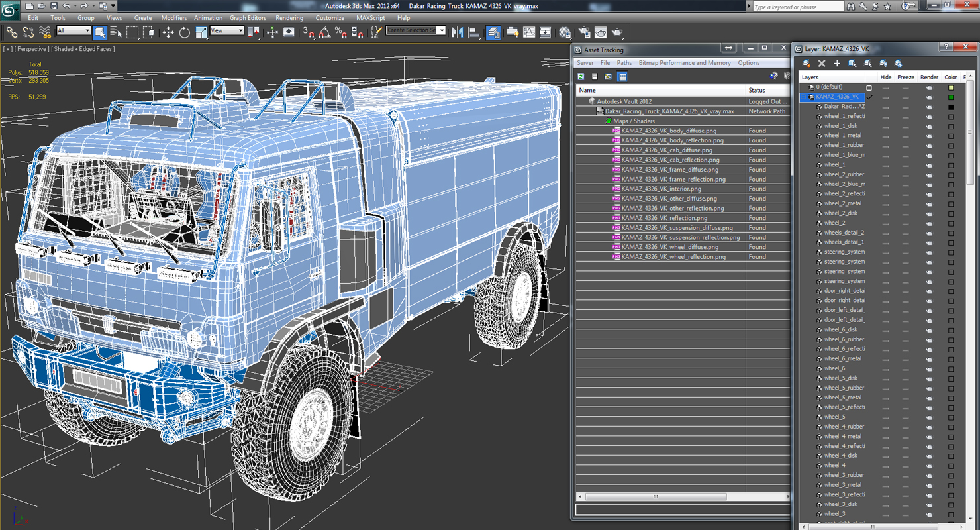
Task: Open the Create Selection Set dropdown
Action: click(x=416, y=31)
